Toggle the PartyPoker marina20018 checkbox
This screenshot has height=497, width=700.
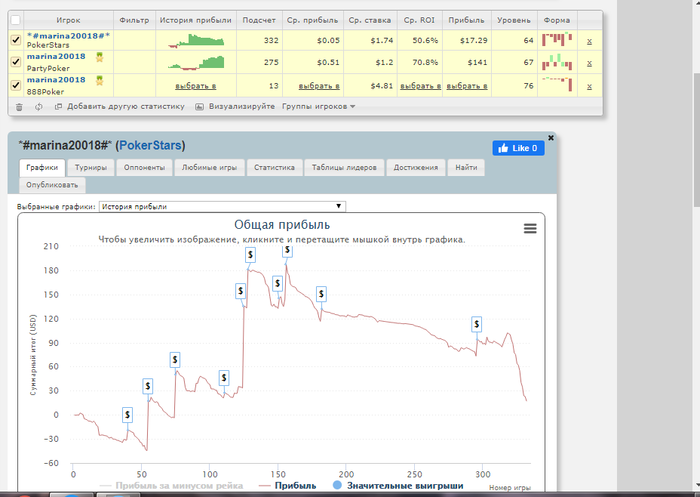click(x=16, y=62)
